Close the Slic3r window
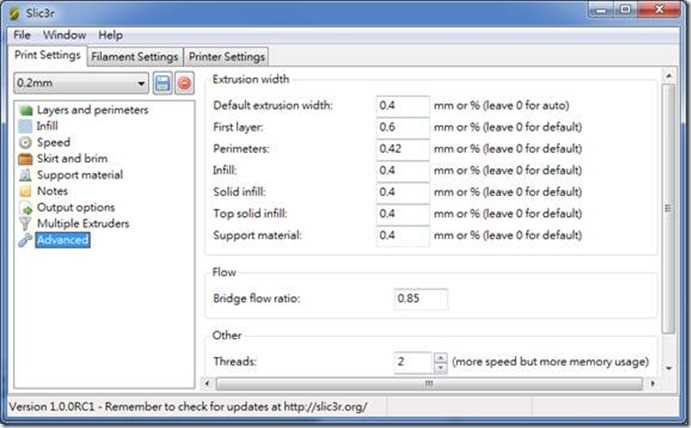The image size is (691, 428). (x=659, y=10)
